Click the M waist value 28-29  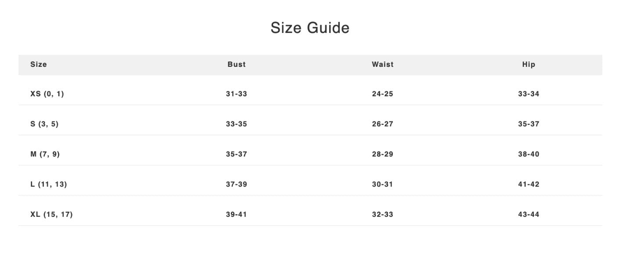click(383, 154)
